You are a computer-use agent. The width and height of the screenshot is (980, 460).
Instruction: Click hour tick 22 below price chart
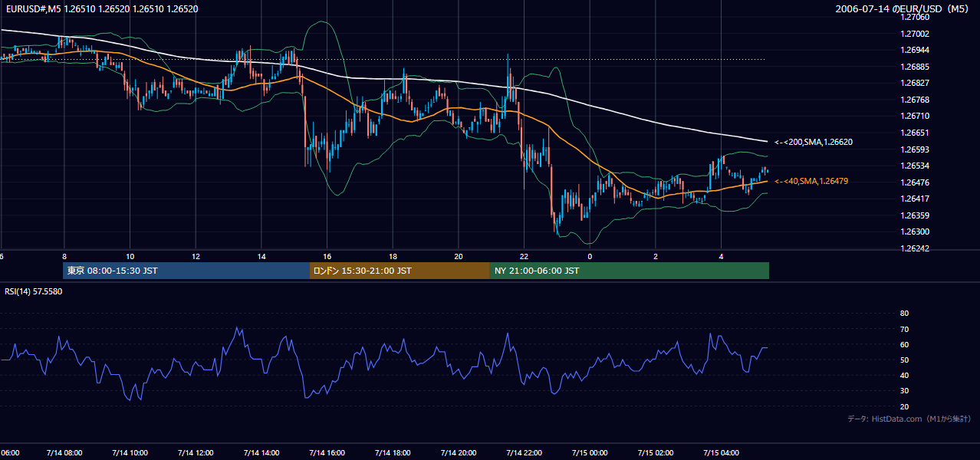pos(524,256)
